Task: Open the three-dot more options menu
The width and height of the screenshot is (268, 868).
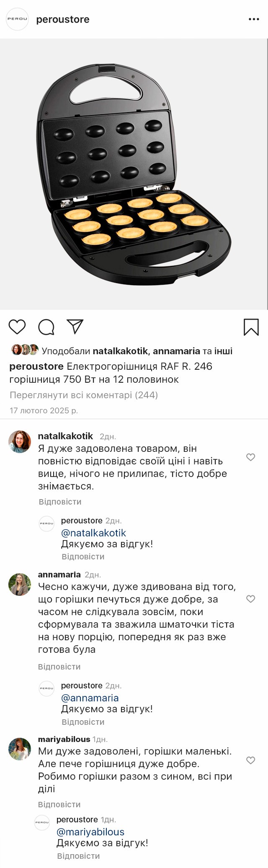Action: (x=254, y=19)
